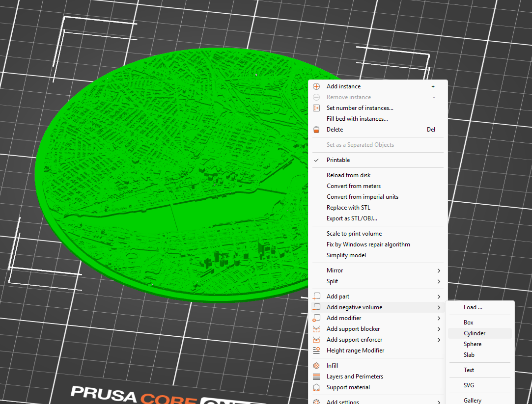
Task: Expand the Add support blocker submenu arrow
Action: pos(439,329)
